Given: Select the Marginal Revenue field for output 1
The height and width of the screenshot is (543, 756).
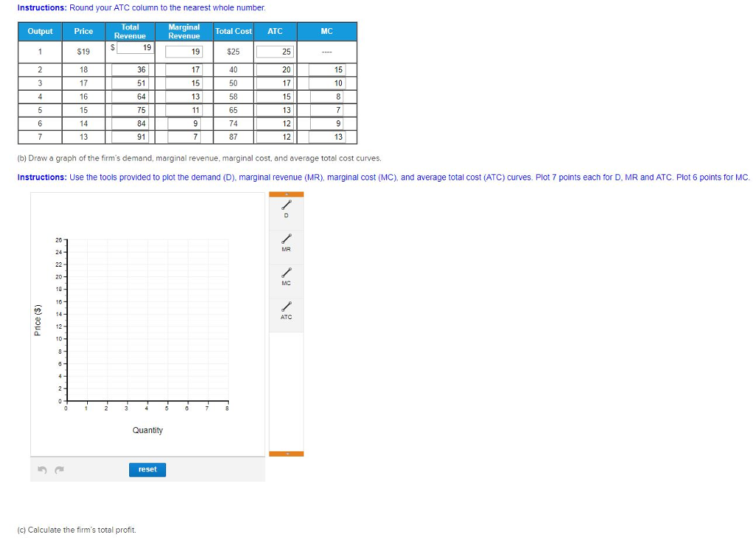Looking at the screenshot, I should click(185, 51).
